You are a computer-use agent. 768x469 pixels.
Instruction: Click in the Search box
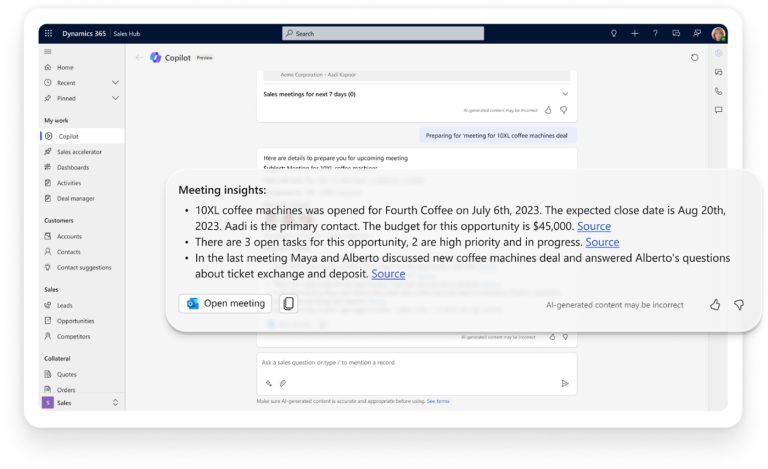[x=383, y=33]
